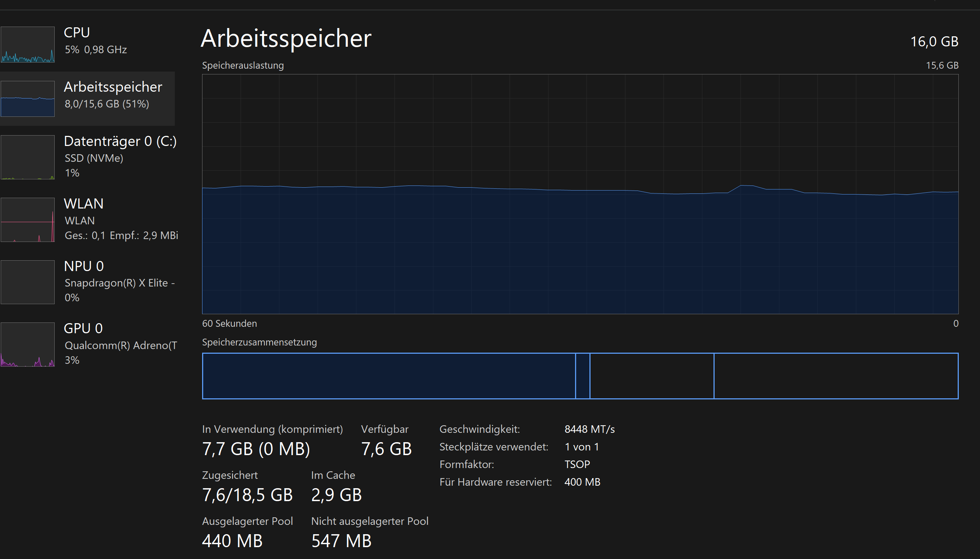Click the Zugesichert 7,6/18,5 GB value
The height and width of the screenshot is (559, 980).
tap(247, 495)
